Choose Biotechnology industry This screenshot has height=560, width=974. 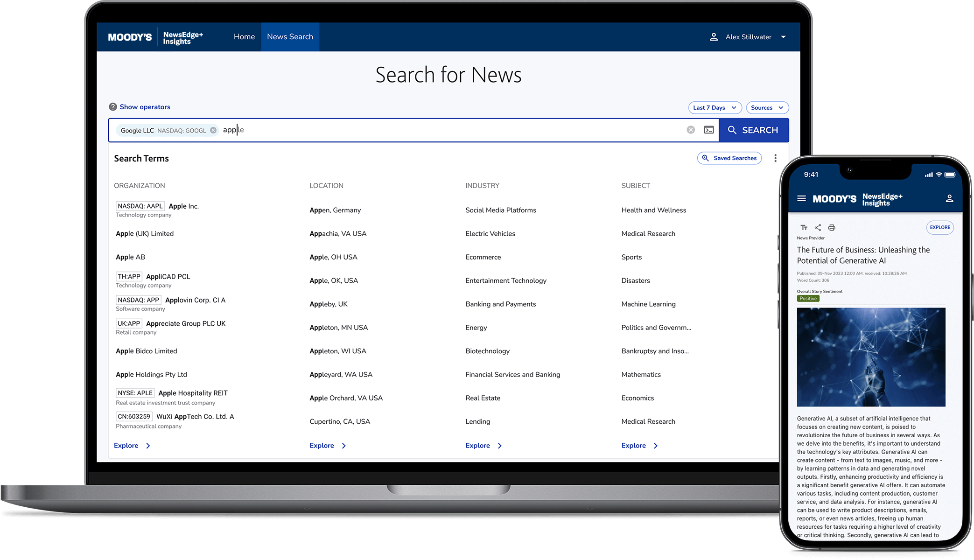click(487, 351)
